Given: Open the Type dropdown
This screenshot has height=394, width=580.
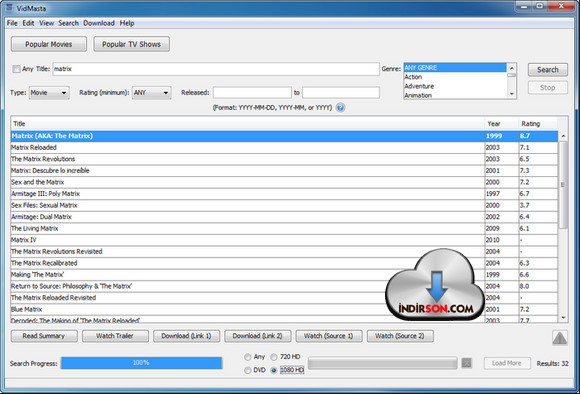Looking at the screenshot, I should pos(49,92).
